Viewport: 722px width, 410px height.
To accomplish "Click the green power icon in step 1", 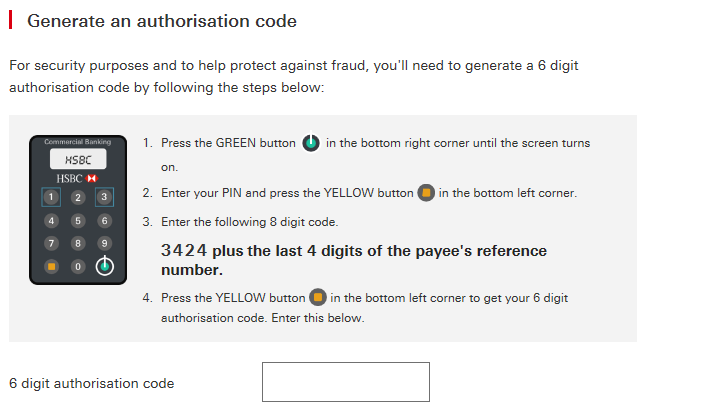I will point(311,142).
